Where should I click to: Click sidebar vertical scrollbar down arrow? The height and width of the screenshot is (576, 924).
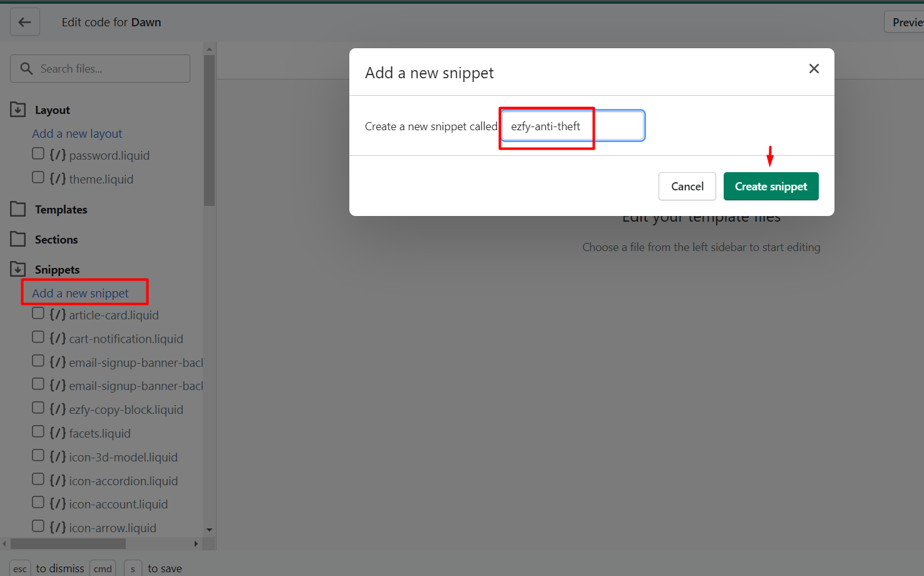[209, 530]
